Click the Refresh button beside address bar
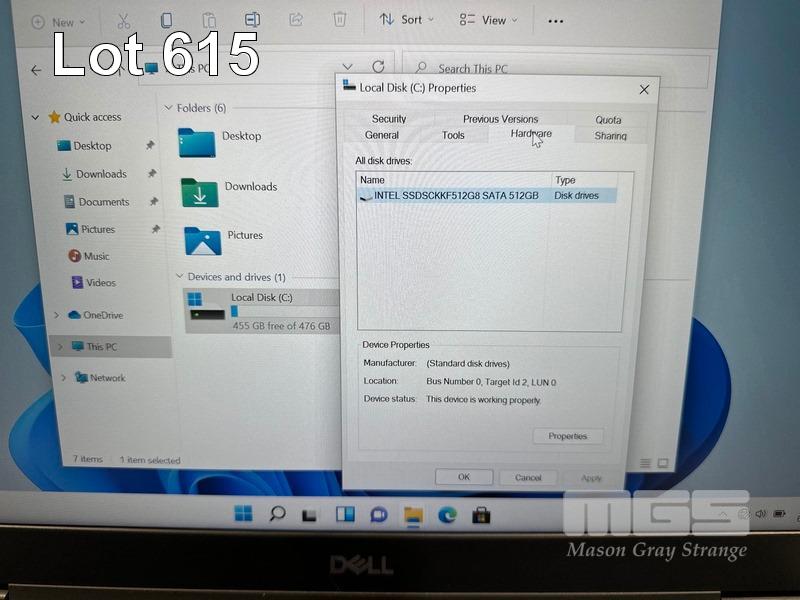This screenshot has width=800, height=600. (378, 67)
